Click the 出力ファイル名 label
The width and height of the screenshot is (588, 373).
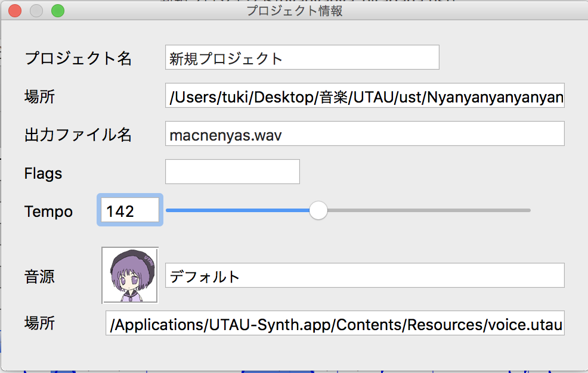click(x=78, y=135)
